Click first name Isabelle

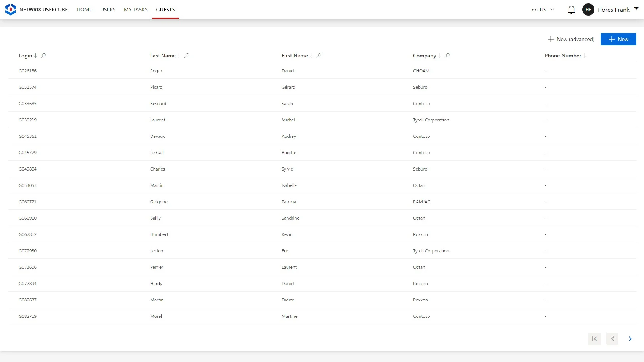tap(289, 185)
